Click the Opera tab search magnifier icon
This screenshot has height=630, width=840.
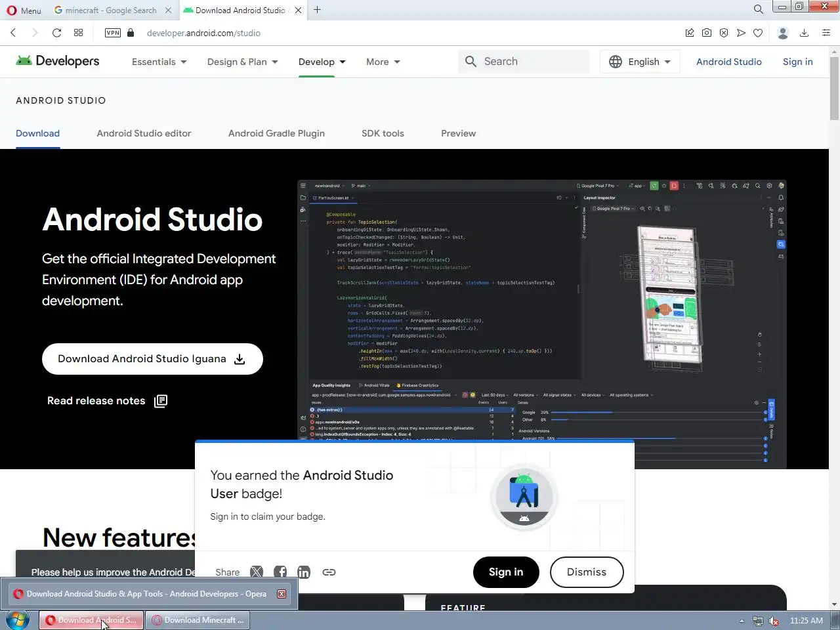coord(758,9)
